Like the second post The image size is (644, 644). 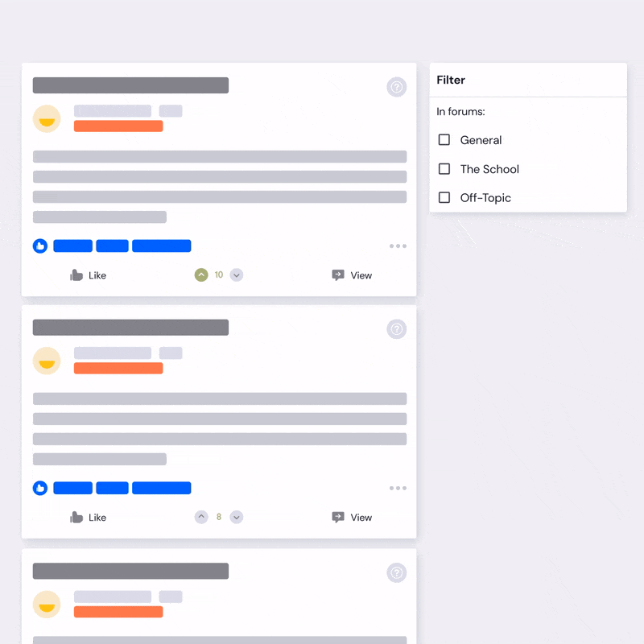88,517
